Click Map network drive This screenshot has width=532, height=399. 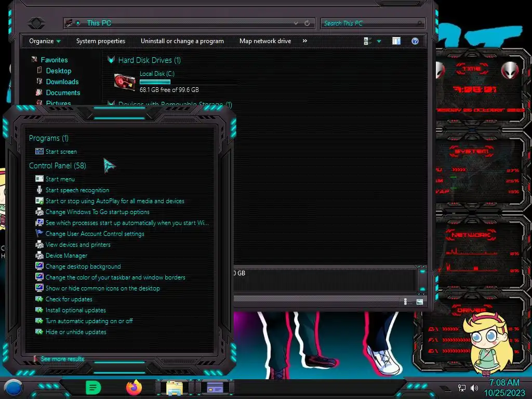[x=265, y=41]
